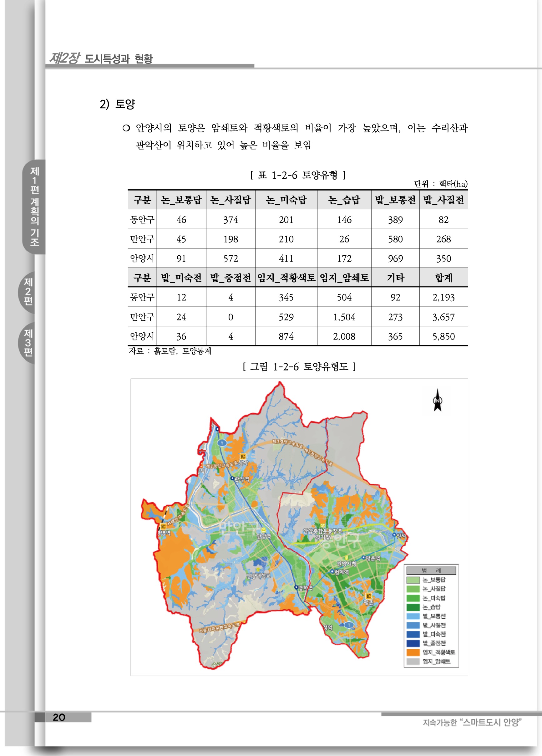Screen dimensions: 542x756
Task: Click the 안양시청 label on the map
Action: point(347,564)
